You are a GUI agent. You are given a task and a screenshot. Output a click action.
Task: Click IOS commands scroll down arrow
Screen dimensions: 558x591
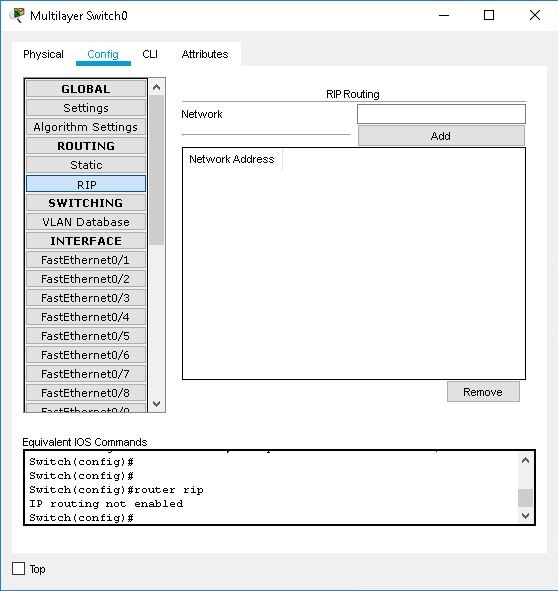tap(525, 515)
